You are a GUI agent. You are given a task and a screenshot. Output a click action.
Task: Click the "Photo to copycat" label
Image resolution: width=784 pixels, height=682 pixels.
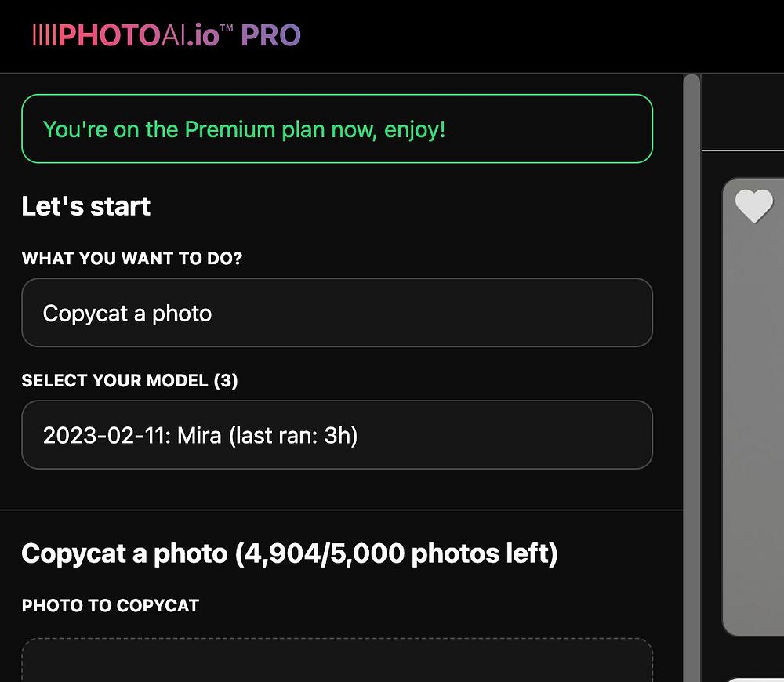111,605
